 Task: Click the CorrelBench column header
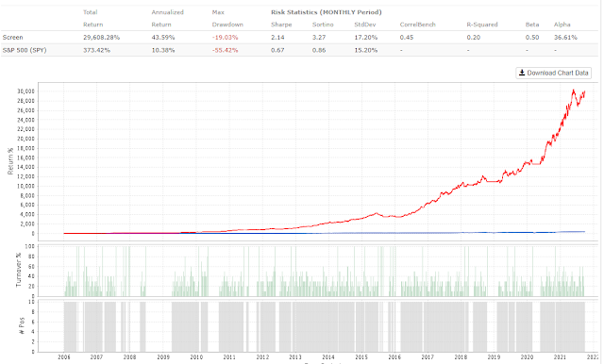pos(417,25)
